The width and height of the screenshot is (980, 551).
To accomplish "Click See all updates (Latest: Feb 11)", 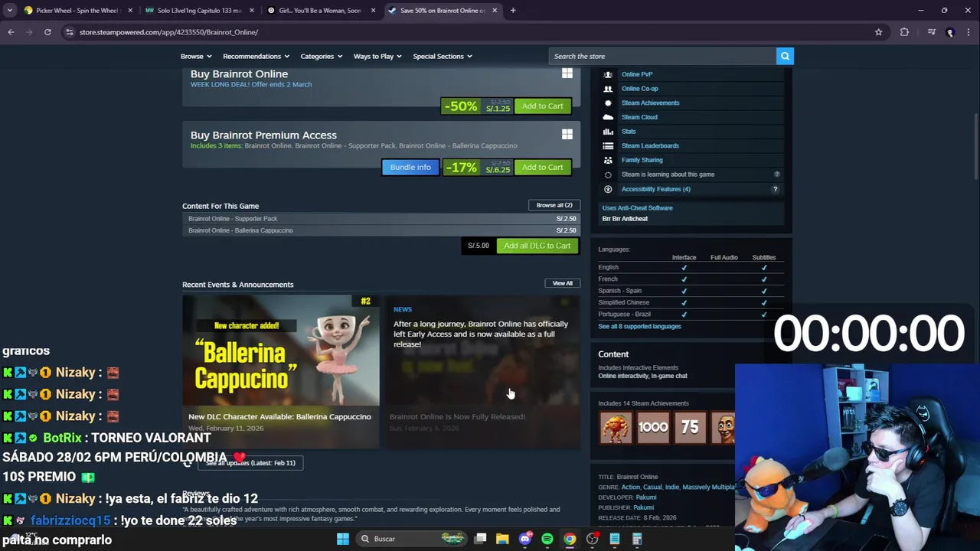I will [250, 463].
